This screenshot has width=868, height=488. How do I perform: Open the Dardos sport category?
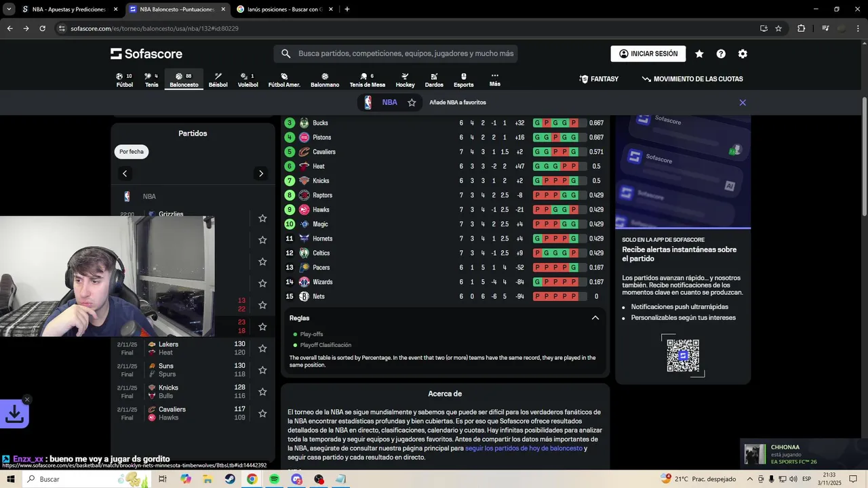tap(434, 80)
